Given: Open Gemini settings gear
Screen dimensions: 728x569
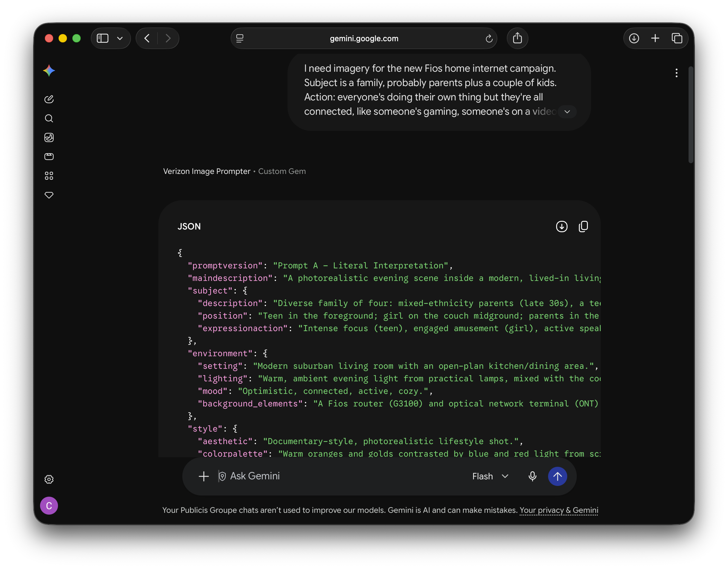Looking at the screenshot, I should pyautogui.click(x=49, y=479).
